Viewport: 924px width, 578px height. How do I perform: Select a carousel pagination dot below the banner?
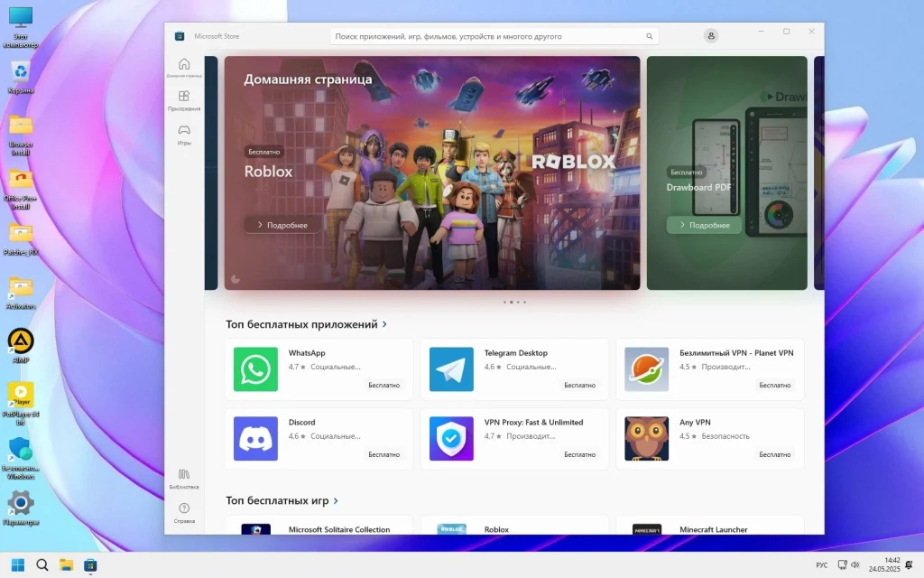point(513,303)
